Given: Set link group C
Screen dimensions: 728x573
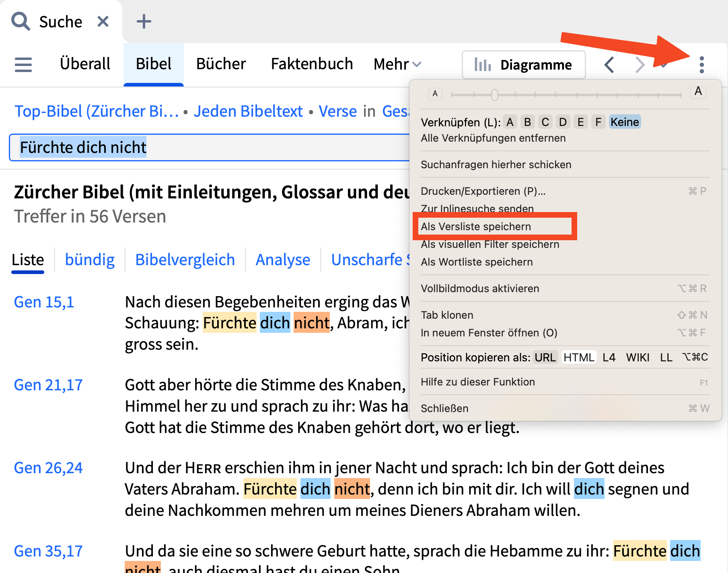Looking at the screenshot, I should click(545, 122).
